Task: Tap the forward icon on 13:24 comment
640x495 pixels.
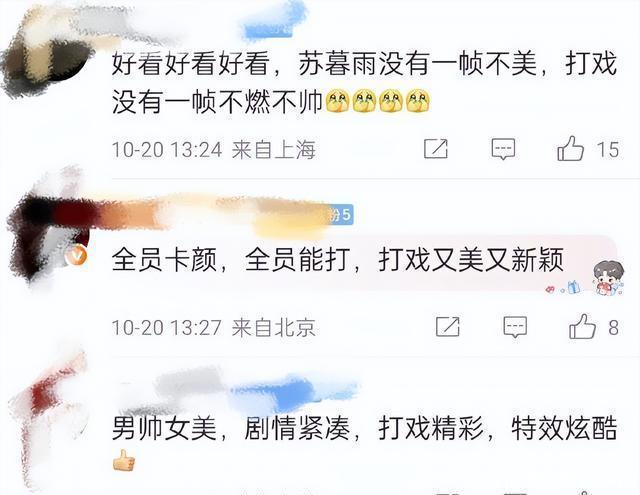Action: 436,149
